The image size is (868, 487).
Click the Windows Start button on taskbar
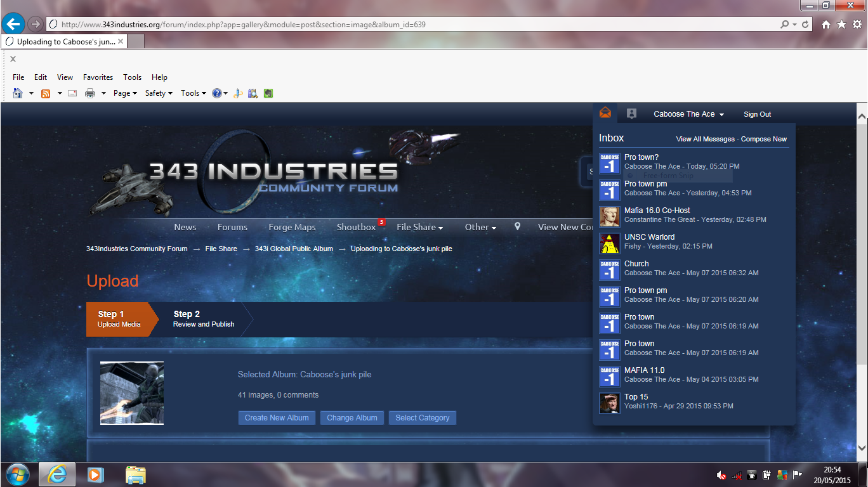(18, 474)
